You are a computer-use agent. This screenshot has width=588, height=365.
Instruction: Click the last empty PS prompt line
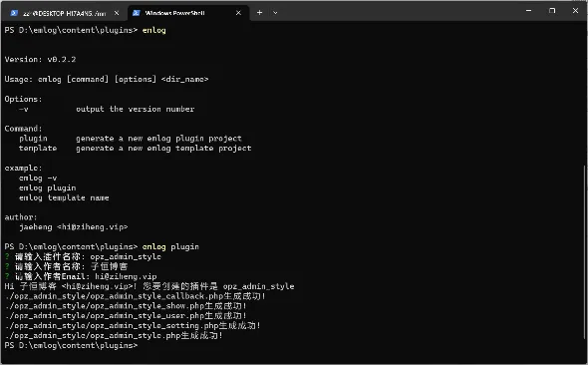tap(71, 345)
